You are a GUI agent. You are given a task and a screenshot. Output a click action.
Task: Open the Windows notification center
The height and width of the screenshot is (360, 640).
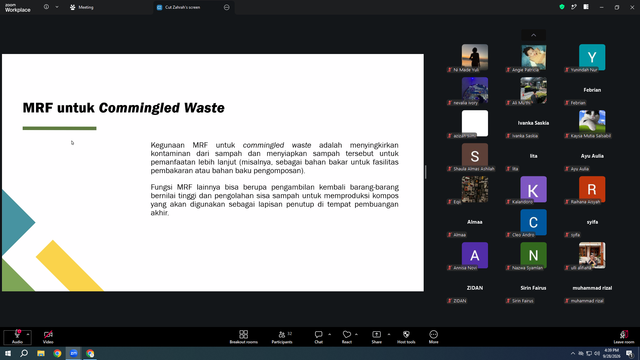pyautogui.click(x=629, y=353)
